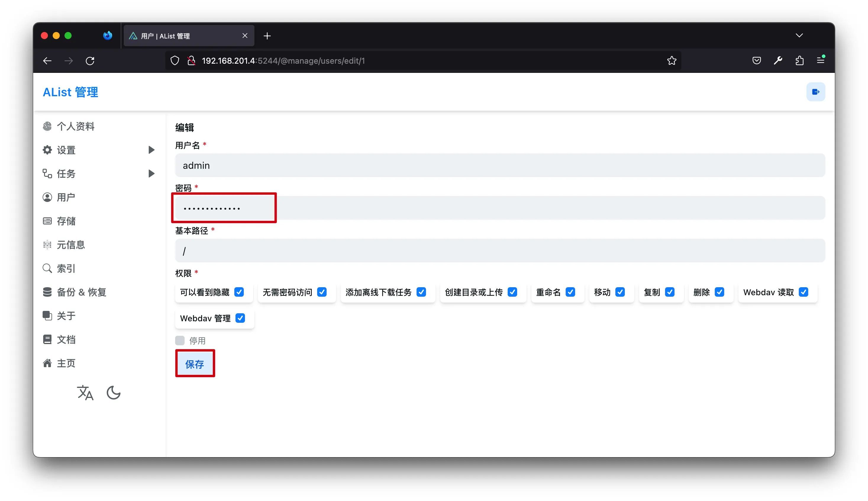Open the extensions puzzle icon
The height and width of the screenshot is (501, 868).
(800, 61)
